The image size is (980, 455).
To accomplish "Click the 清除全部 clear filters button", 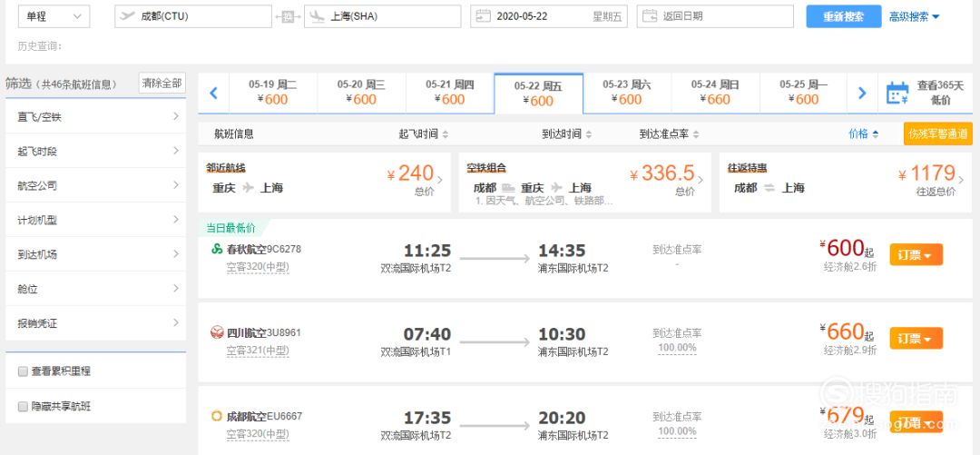I will click(x=162, y=84).
